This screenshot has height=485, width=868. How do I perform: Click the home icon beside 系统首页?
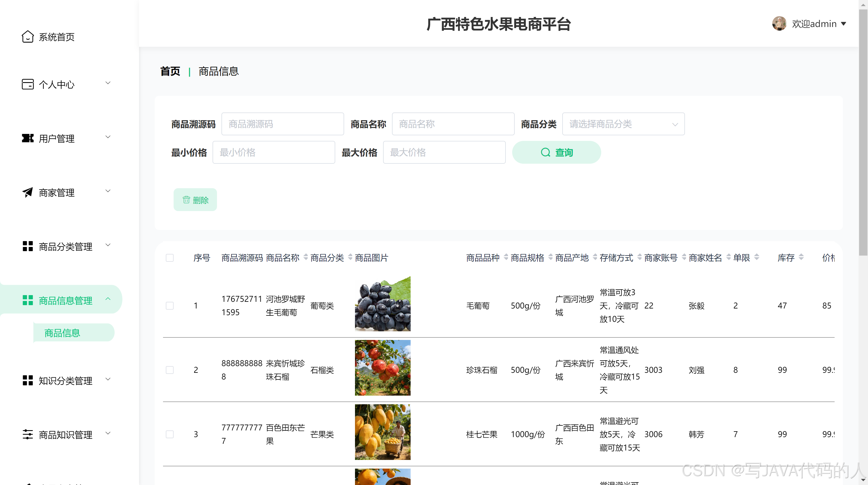tap(28, 37)
